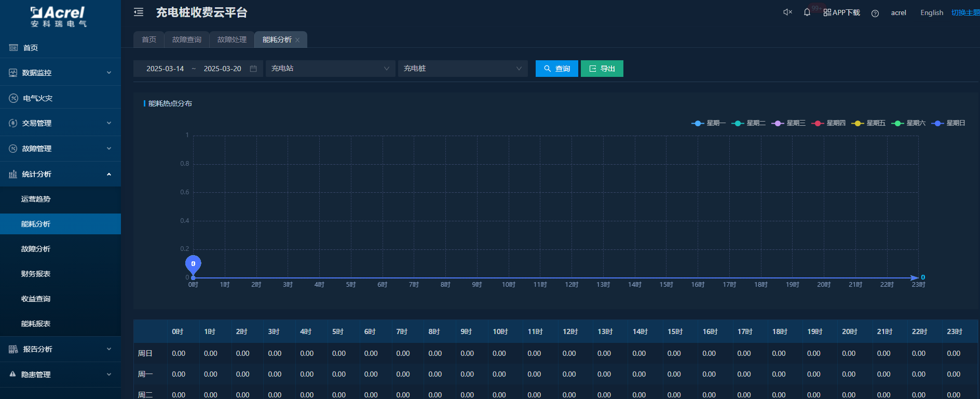Click the 故障管理 sidebar icon

point(13,149)
